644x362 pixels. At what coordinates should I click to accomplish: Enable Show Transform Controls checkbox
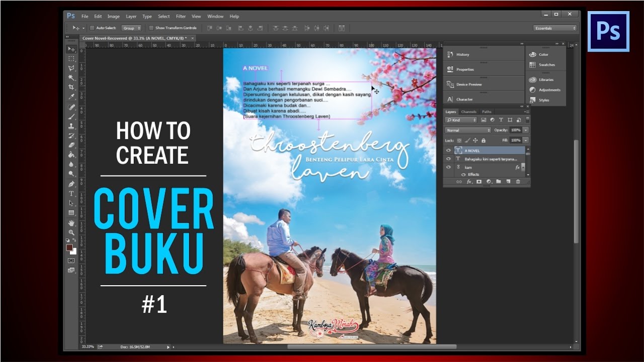pyautogui.click(x=151, y=28)
